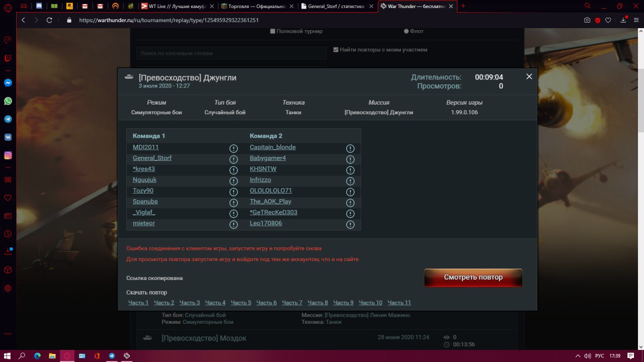The image size is (644, 362).
Task: Click the report icon beside KHSNTW
Action: point(350,170)
